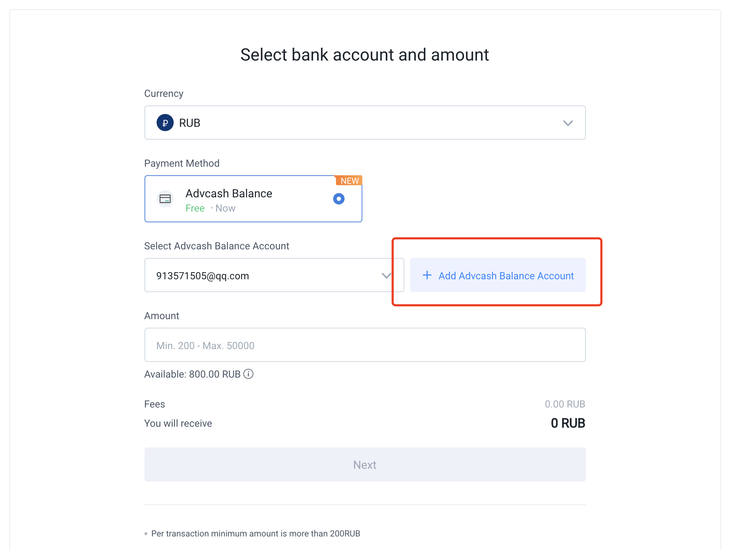Click the plus icon for adding an account
This screenshot has height=550, width=756.
click(x=427, y=275)
